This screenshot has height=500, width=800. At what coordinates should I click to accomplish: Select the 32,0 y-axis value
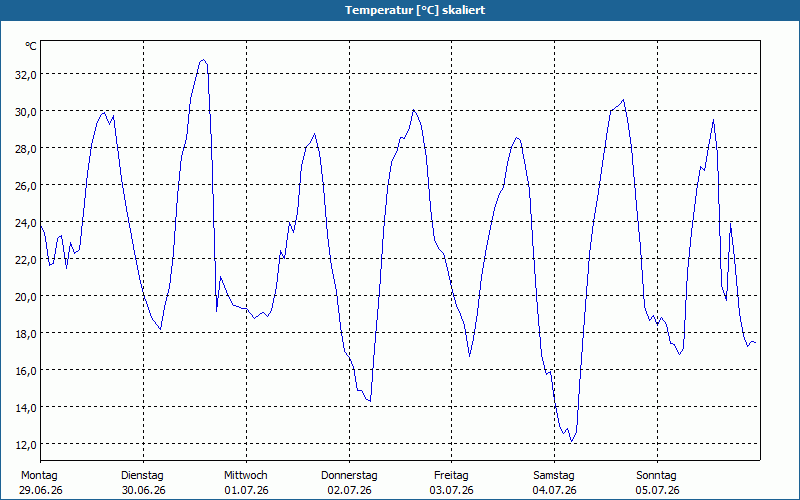click(x=26, y=74)
